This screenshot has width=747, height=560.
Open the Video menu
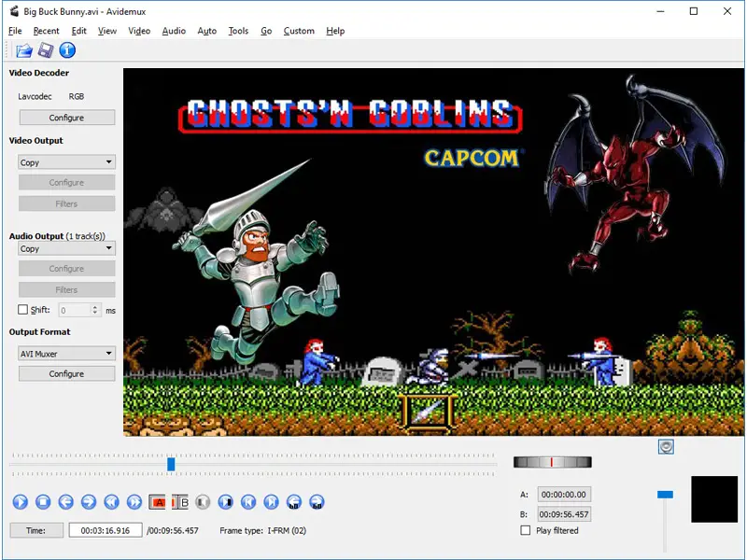139,31
